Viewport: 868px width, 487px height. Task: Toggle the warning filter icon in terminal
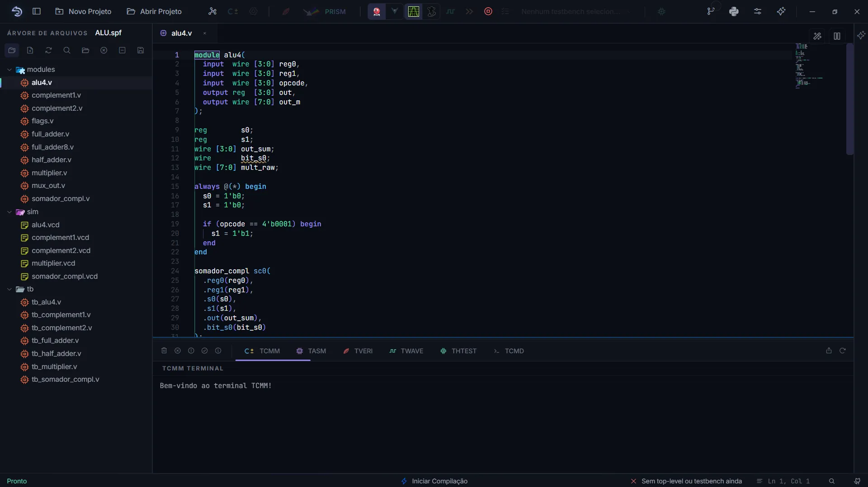(191, 351)
